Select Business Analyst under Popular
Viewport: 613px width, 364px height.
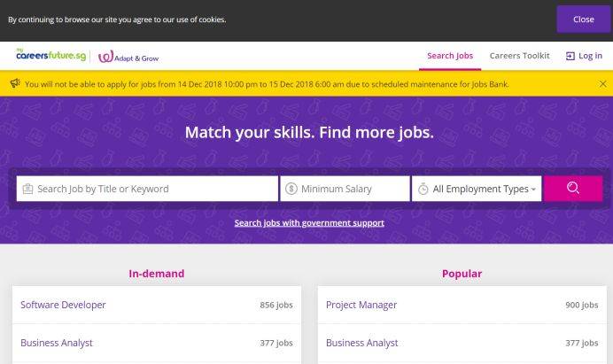362,343
